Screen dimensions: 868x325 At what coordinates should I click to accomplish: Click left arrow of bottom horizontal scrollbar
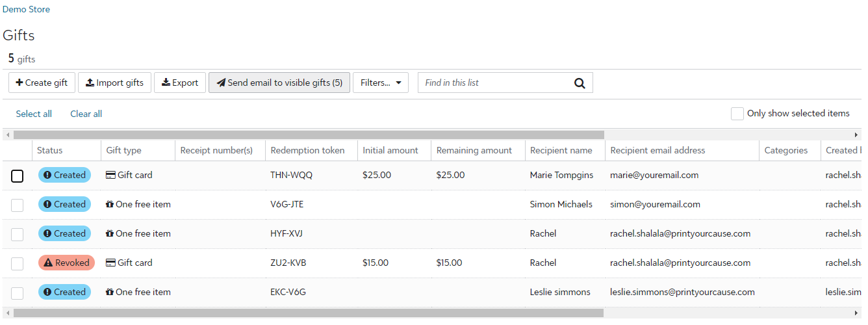(x=7, y=313)
